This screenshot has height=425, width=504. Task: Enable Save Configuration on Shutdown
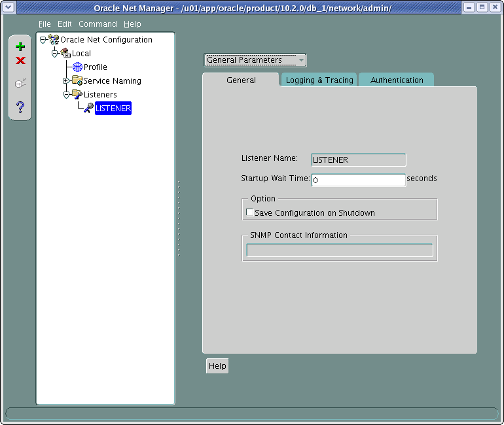point(249,212)
